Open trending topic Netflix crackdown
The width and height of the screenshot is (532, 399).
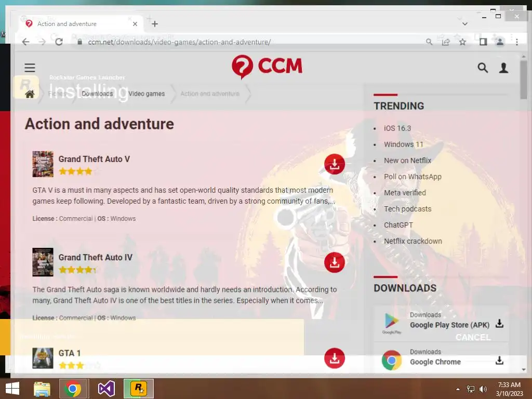click(413, 241)
